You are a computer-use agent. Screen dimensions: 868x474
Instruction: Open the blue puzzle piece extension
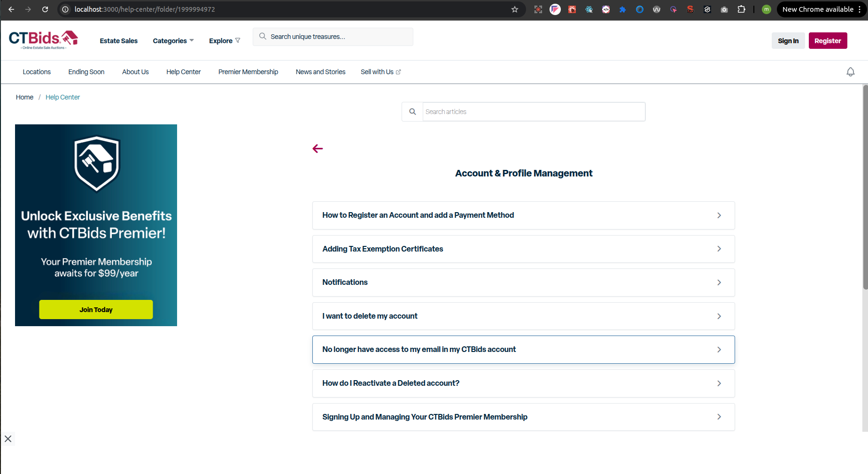623,9
